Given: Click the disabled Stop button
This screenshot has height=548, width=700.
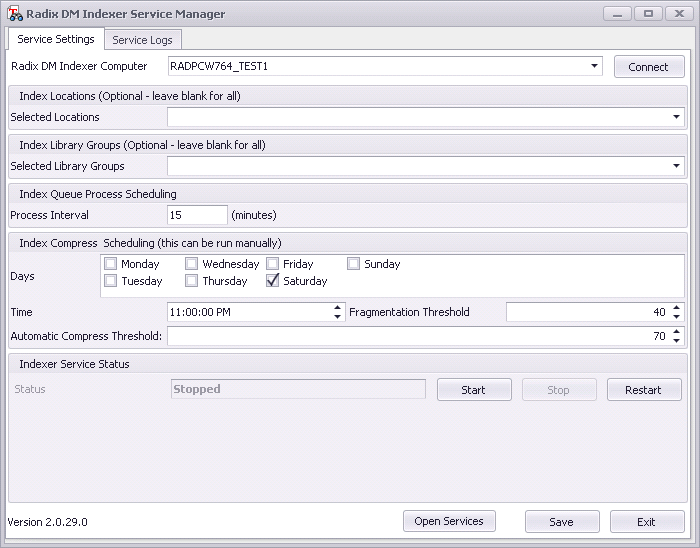Looking at the screenshot, I should 559,390.
